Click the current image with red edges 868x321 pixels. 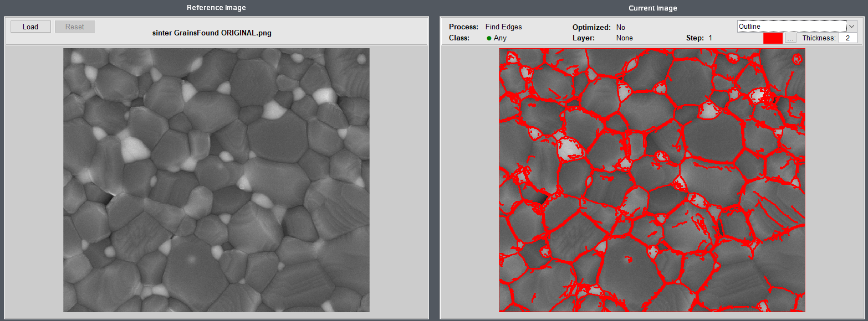652,180
